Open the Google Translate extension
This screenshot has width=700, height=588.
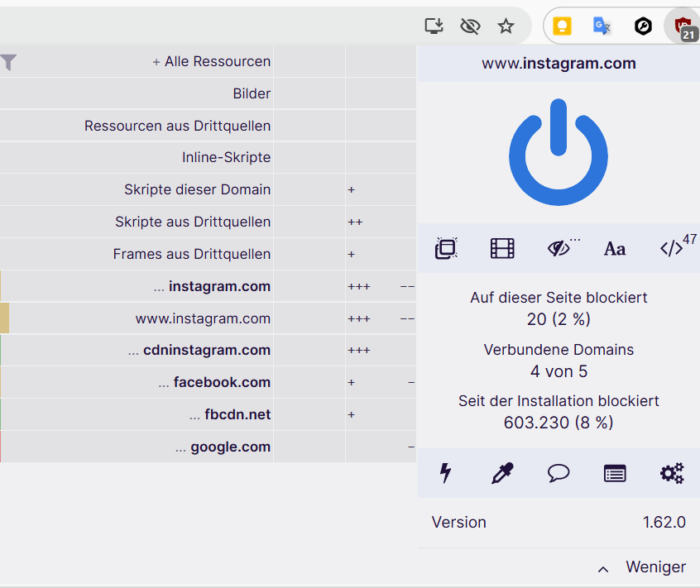tap(602, 26)
